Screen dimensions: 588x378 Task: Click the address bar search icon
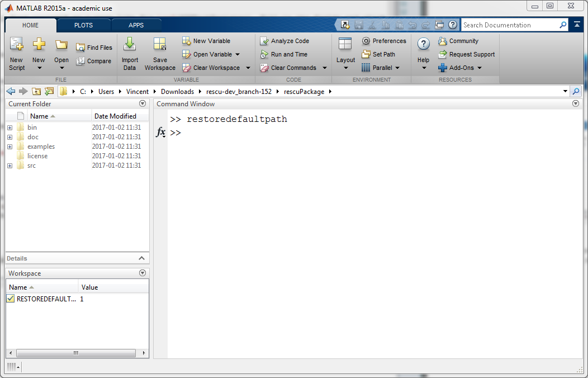(576, 91)
